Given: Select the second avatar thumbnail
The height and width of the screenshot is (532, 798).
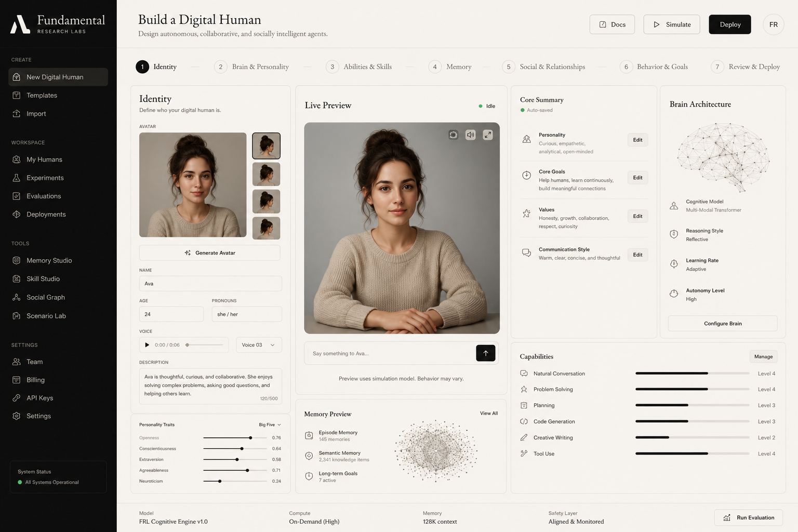Looking at the screenshot, I should coord(266,174).
